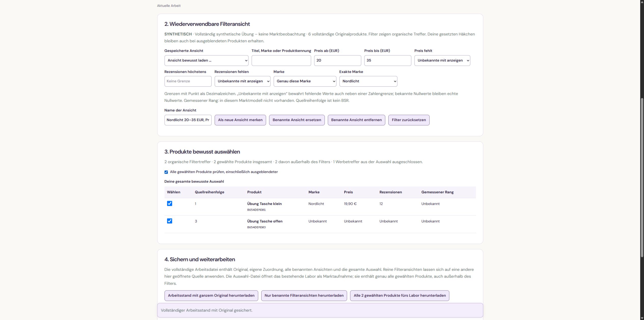Image resolution: width=644 pixels, height=320 pixels.
Task: Uncheck Übung Tasche offen product
Action: pyautogui.click(x=170, y=221)
